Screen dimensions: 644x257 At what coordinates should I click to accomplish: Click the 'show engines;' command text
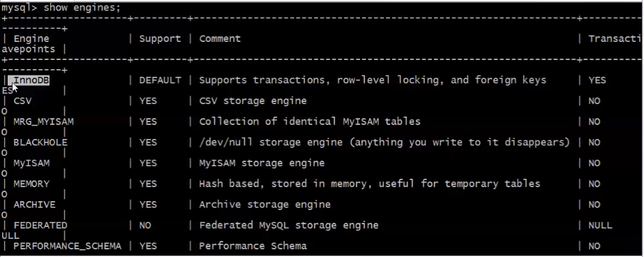pos(82,8)
